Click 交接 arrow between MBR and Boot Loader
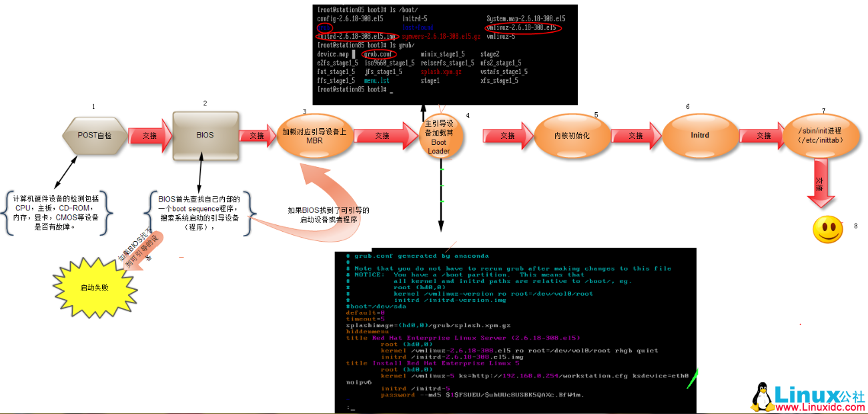This screenshot has height=414, width=868. tap(385, 136)
